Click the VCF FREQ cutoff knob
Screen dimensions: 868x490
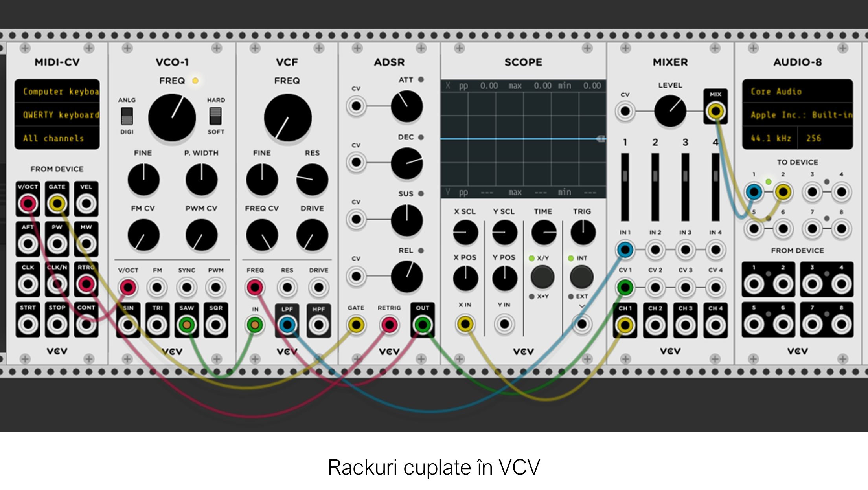287,117
